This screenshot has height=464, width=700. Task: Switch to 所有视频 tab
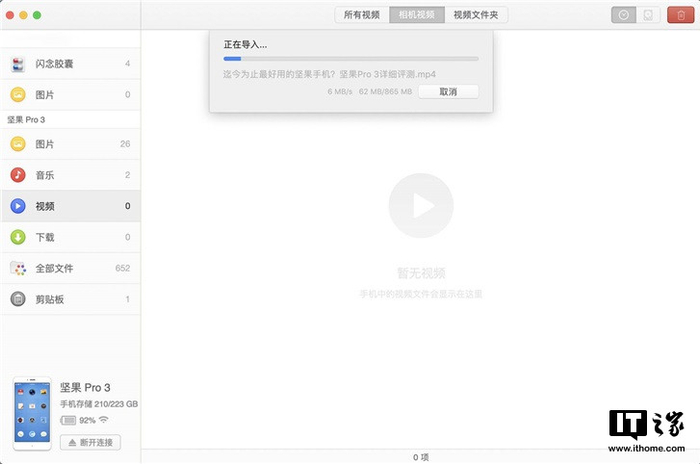(x=361, y=15)
